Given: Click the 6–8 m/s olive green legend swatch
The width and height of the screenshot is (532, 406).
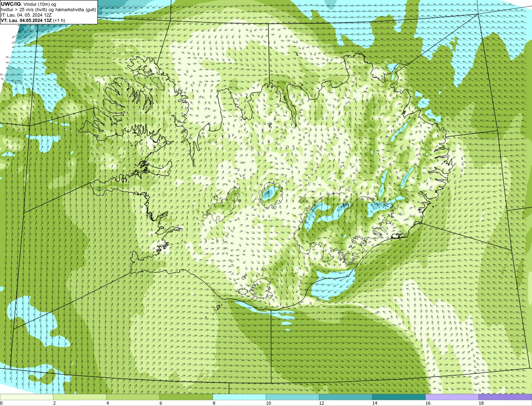Looking at the screenshot, I should coord(186,397).
